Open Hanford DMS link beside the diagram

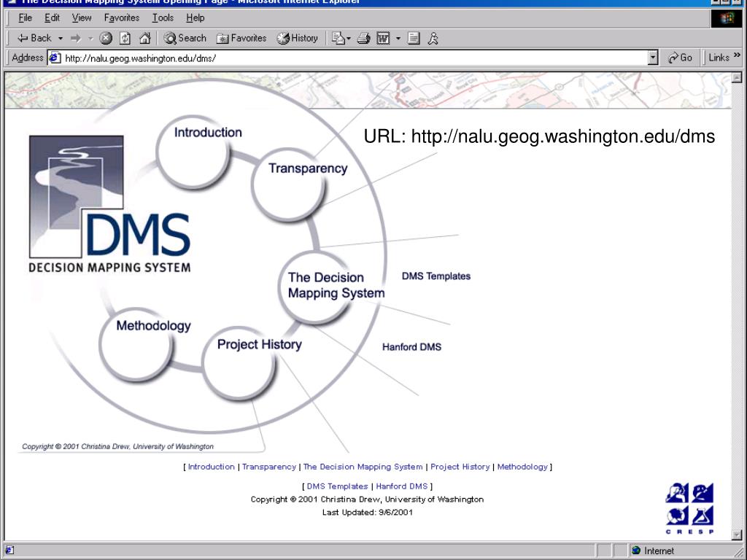[x=411, y=347]
